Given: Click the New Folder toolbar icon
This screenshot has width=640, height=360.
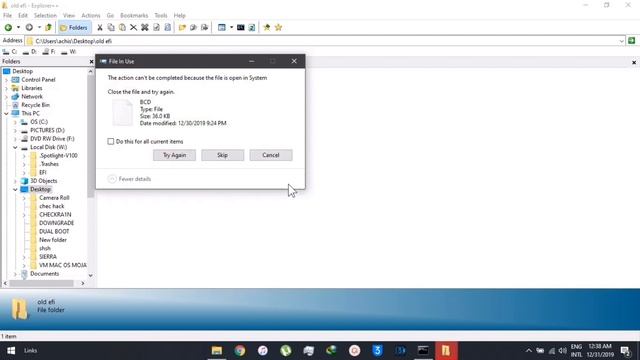Looking at the screenshot, I should (x=182, y=27).
